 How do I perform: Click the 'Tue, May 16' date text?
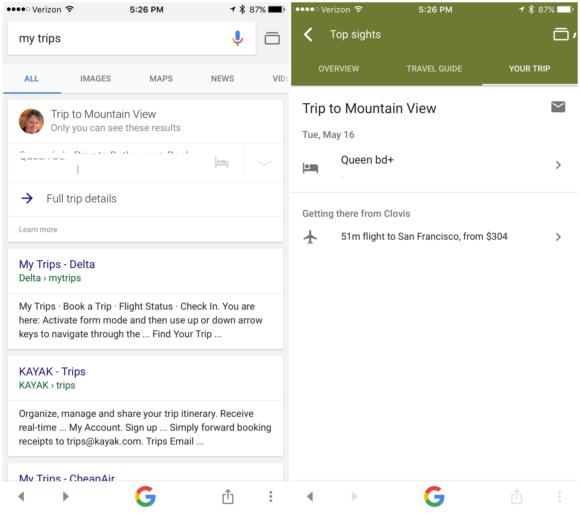pyautogui.click(x=328, y=135)
